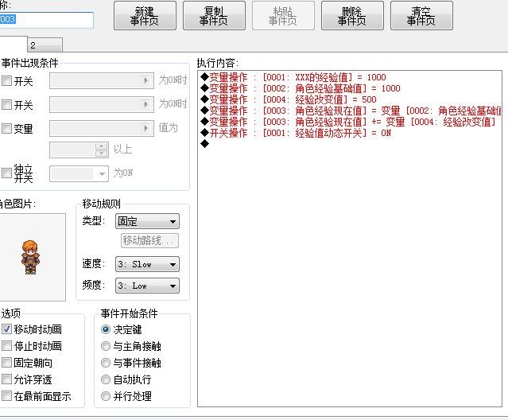Select command 角色经验现在值 += 变量 [0004
Viewport: 508px width, 420px height.
(348, 122)
